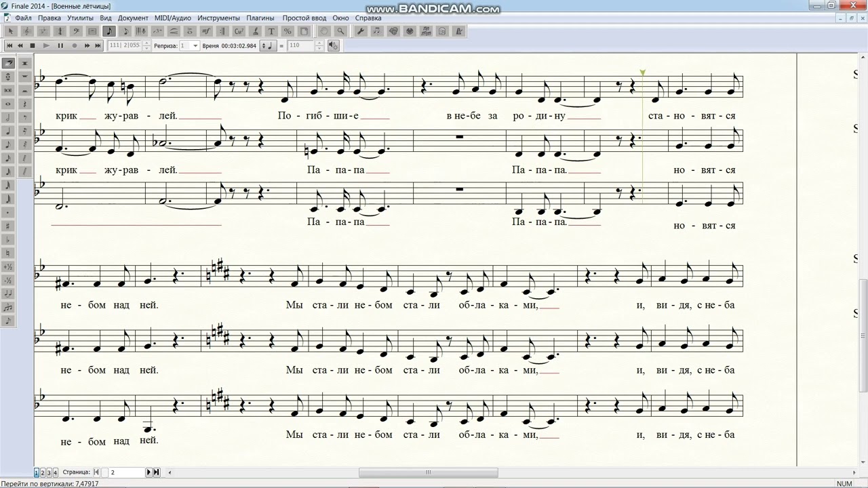
Task: Open the Документ menu
Action: point(133,18)
